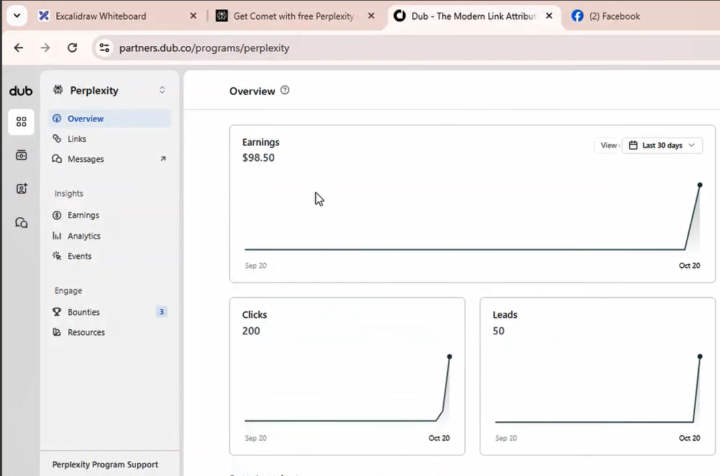
Task: Open the messages chat icon in left rail
Action: click(x=21, y=223)
